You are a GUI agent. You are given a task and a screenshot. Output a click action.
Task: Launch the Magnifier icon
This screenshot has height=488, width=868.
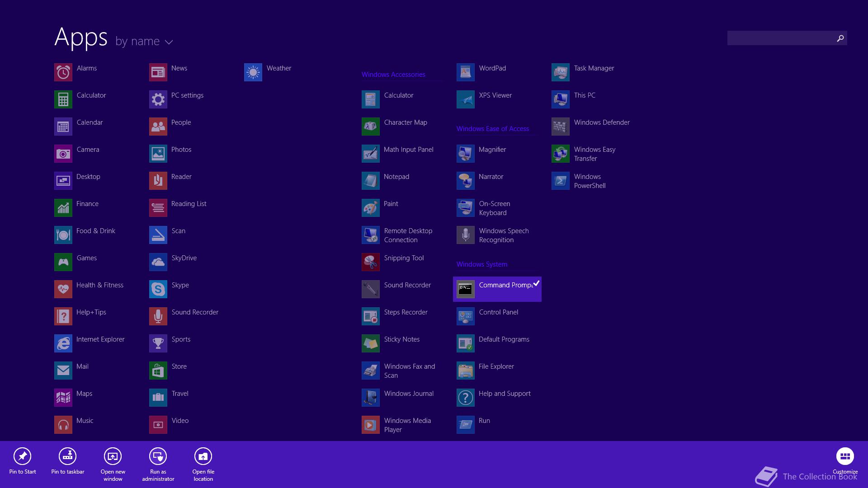[x=466, y=154]
